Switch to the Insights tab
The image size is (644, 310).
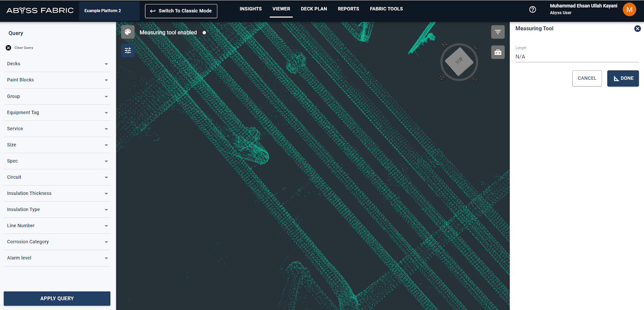pos(250,9)
